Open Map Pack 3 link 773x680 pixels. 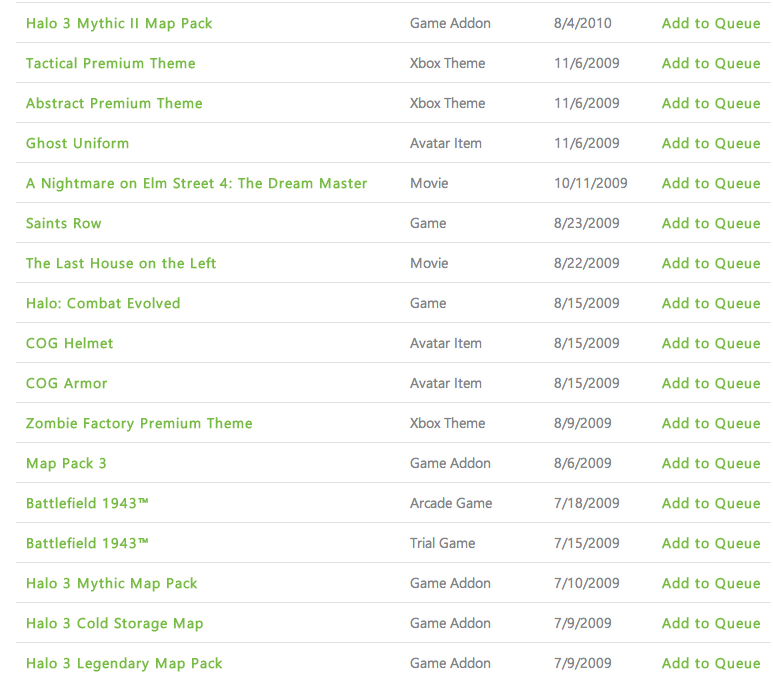pos(66,463)
